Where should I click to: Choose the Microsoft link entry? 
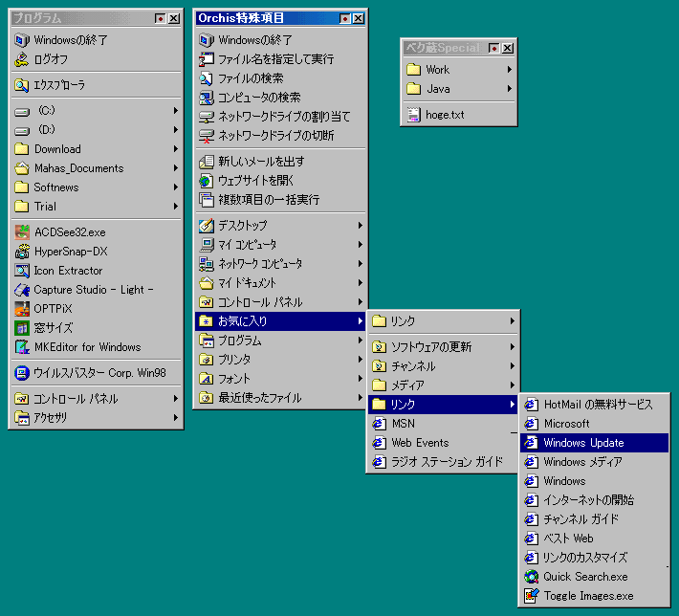(594, 424)
